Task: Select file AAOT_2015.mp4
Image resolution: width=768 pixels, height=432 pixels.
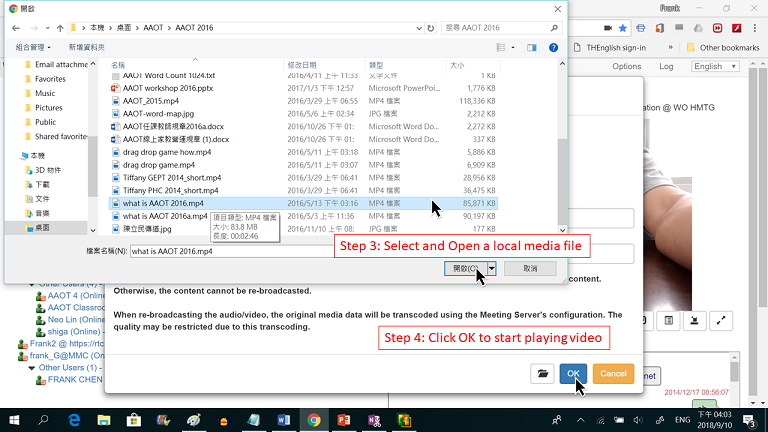Action: (150, 101)
